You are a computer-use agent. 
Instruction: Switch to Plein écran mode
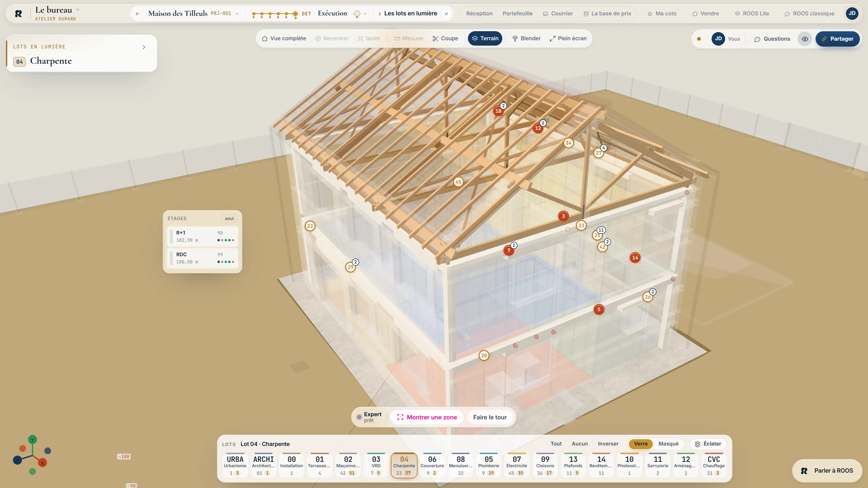[568, 39]
